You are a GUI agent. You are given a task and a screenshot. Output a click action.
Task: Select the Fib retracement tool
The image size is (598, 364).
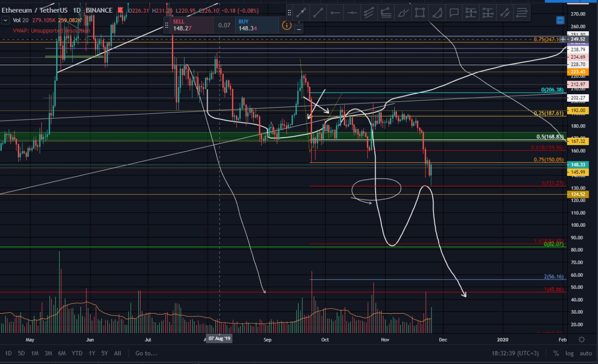point(522,13)
